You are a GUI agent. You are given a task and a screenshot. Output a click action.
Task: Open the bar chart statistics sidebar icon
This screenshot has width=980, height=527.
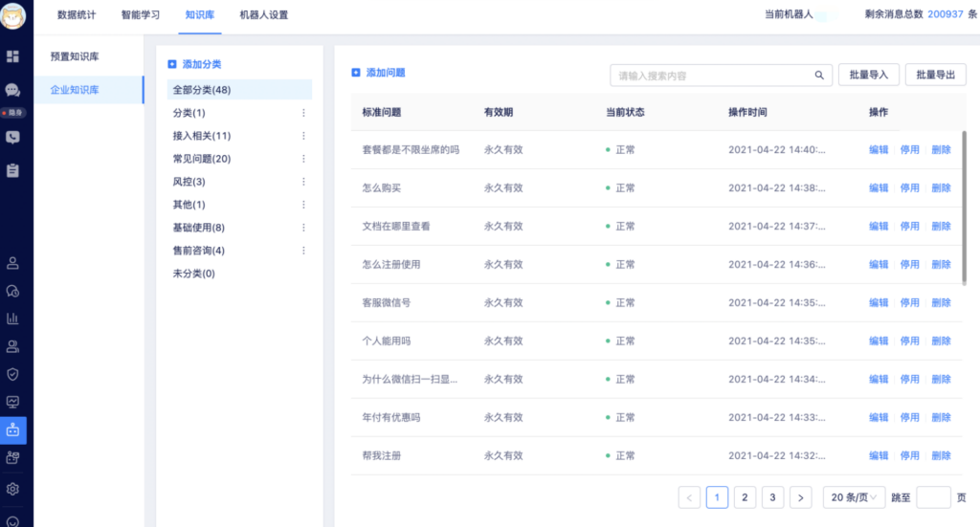[12, 318]
